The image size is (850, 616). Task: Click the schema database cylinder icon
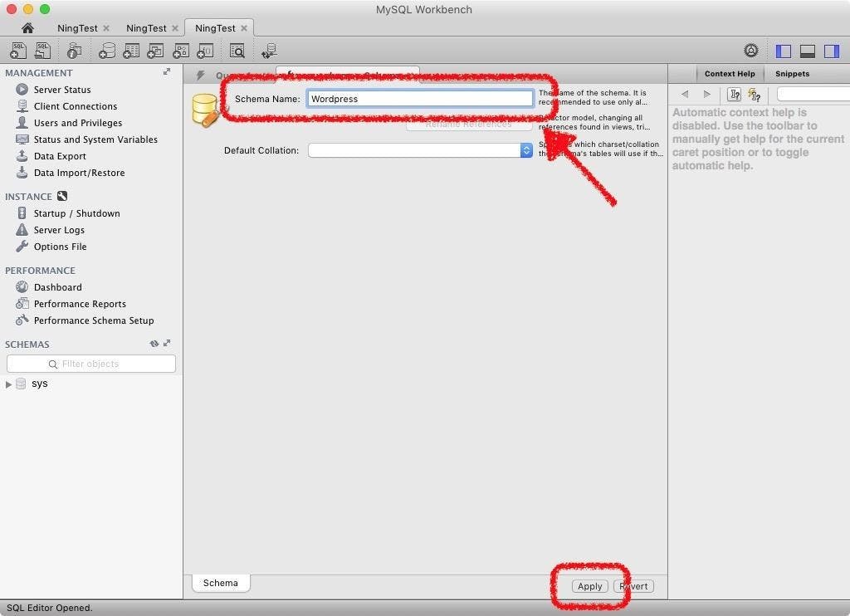[206, 110]
